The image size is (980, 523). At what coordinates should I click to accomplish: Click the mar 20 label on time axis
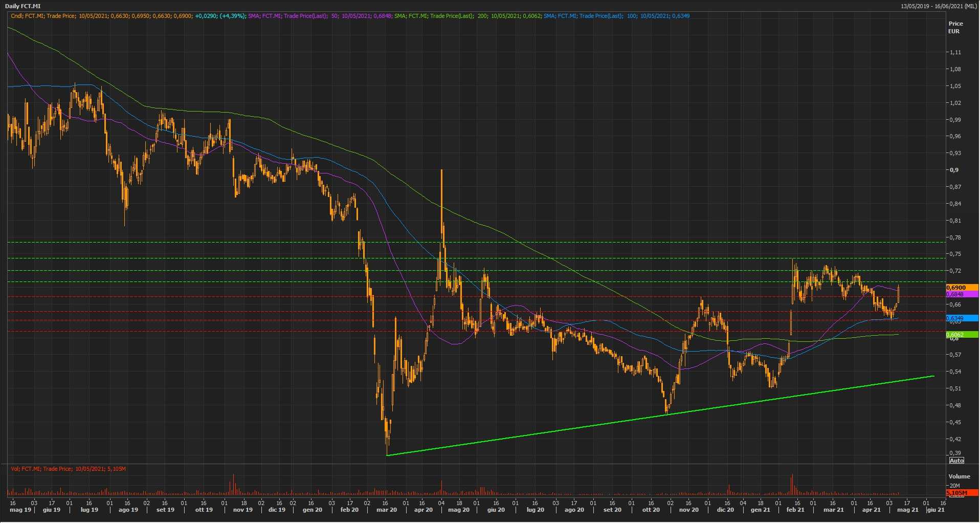click(386, 510)
